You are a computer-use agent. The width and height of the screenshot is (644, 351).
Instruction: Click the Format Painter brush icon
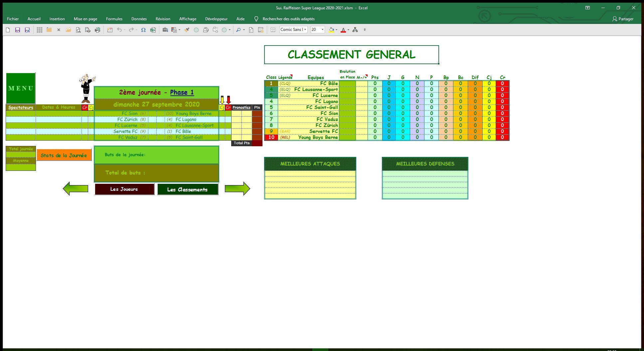tap(187, 30)
